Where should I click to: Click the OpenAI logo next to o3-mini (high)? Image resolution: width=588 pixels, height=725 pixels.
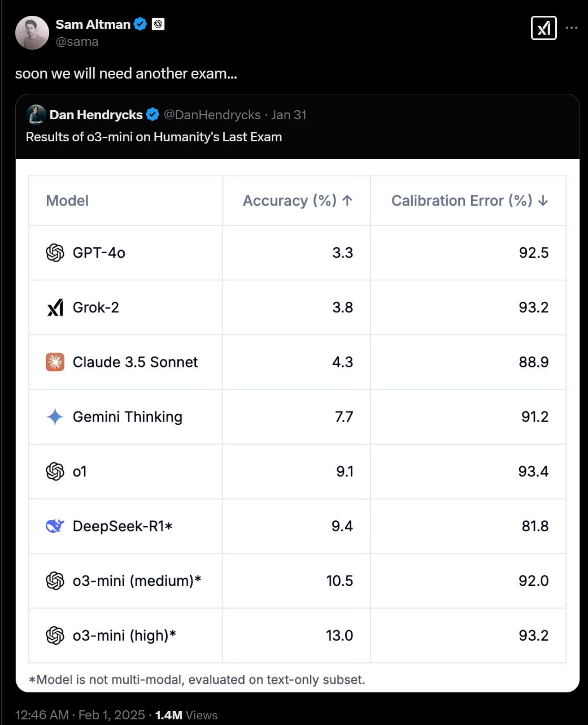[55, 636]
